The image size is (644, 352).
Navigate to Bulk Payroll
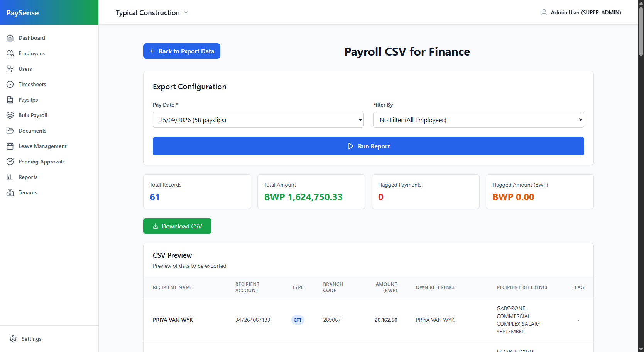49,115
